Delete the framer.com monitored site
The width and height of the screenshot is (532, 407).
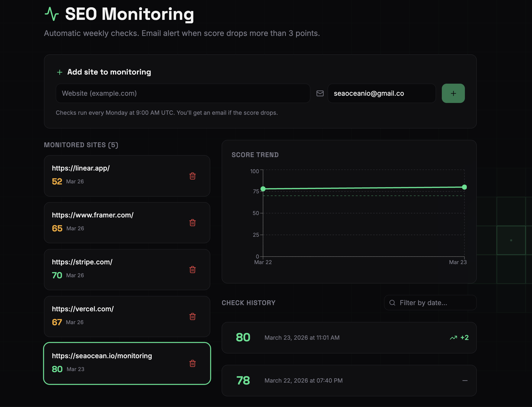coord(192,223)
